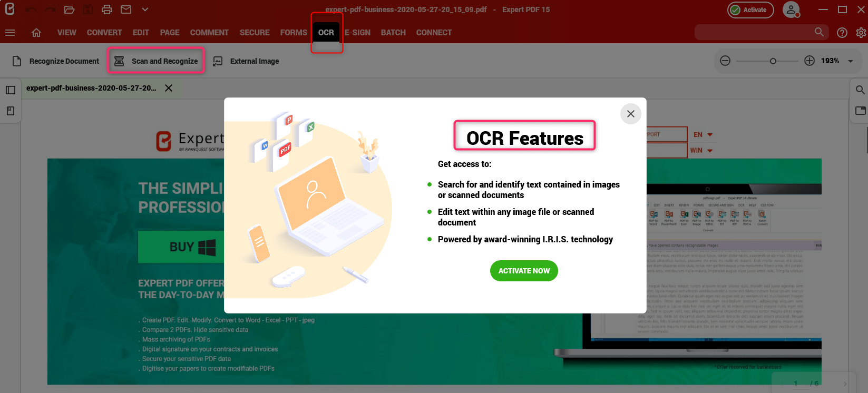This screenshot has height=393, width=868.
Task: Click the magnifier icon in search box
Action: click(x=819, y=32)
